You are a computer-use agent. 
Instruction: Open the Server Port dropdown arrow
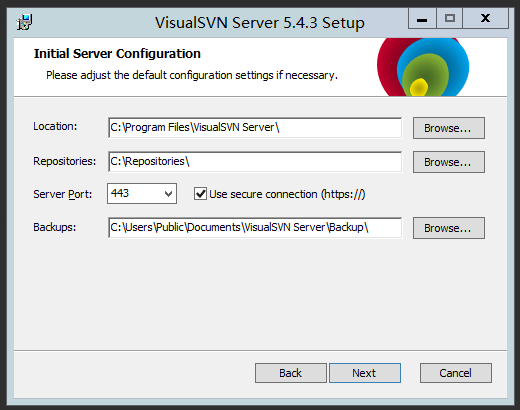[169, 193]
